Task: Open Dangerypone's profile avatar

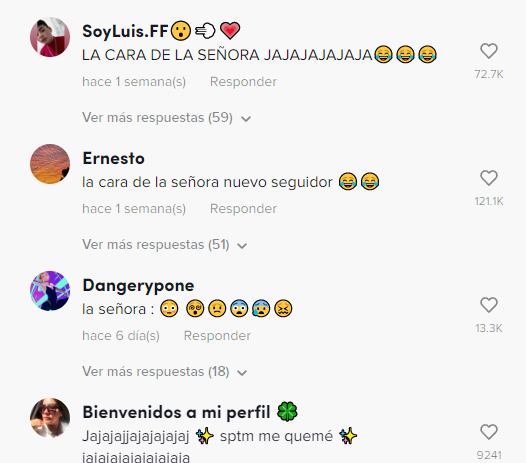Action: pos(50,291)
